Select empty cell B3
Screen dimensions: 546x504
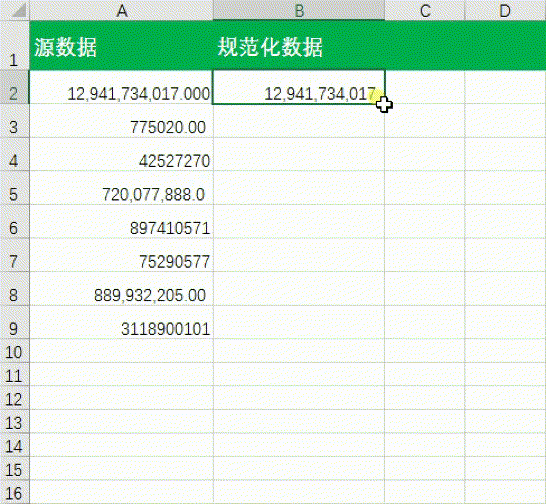299,121
